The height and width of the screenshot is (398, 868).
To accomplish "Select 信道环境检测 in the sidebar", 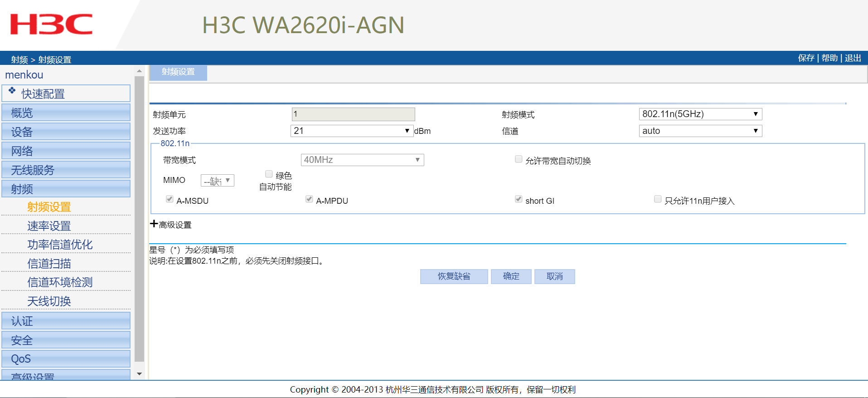I will [60, 282].
